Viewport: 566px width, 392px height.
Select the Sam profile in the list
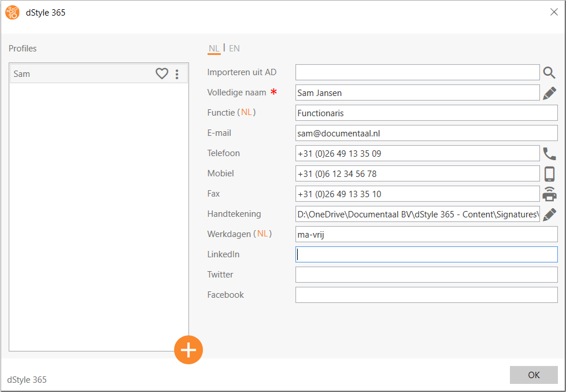[x=98, y=73]
